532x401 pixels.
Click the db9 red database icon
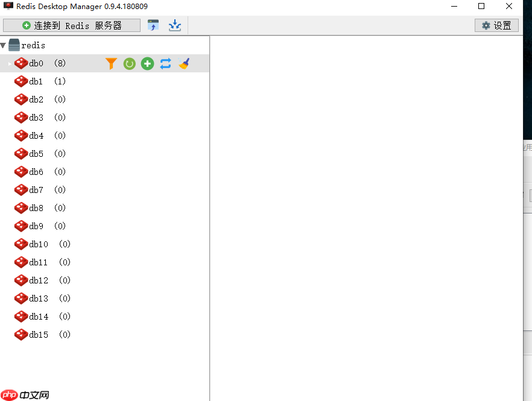(21, 226)
